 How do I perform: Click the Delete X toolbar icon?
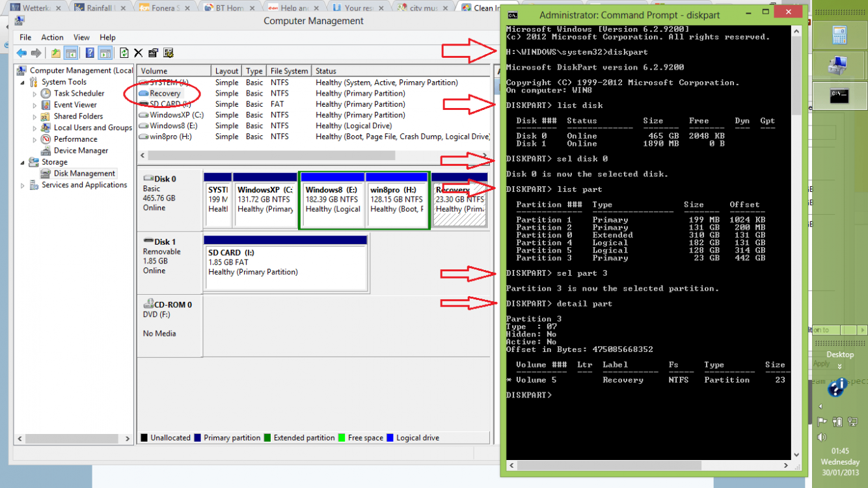click(138, 53)
